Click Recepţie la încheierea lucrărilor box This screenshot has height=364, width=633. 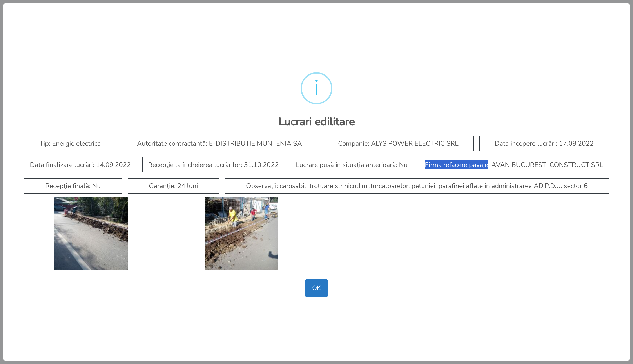pos(213,165)
